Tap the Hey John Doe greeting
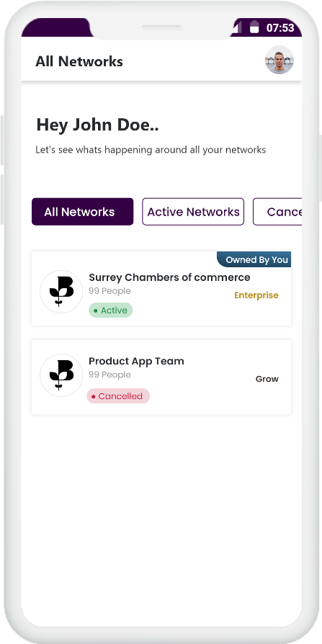Screen dimensions: 322x644 (x=98, y=125)
